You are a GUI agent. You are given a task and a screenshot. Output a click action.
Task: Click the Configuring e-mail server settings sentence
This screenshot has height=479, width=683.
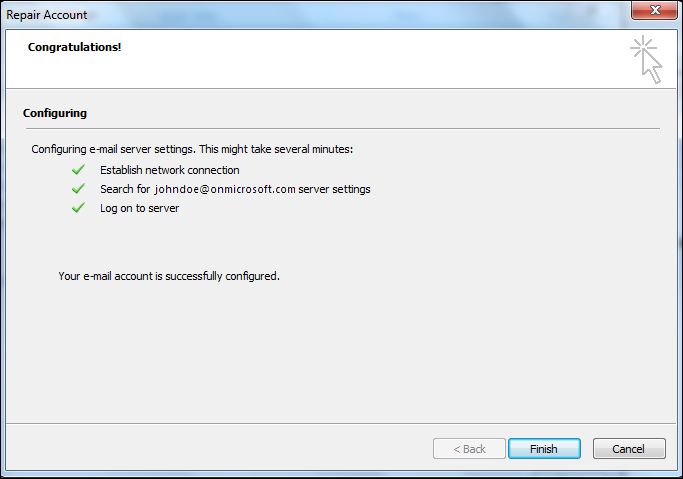[x=193, y=149]
